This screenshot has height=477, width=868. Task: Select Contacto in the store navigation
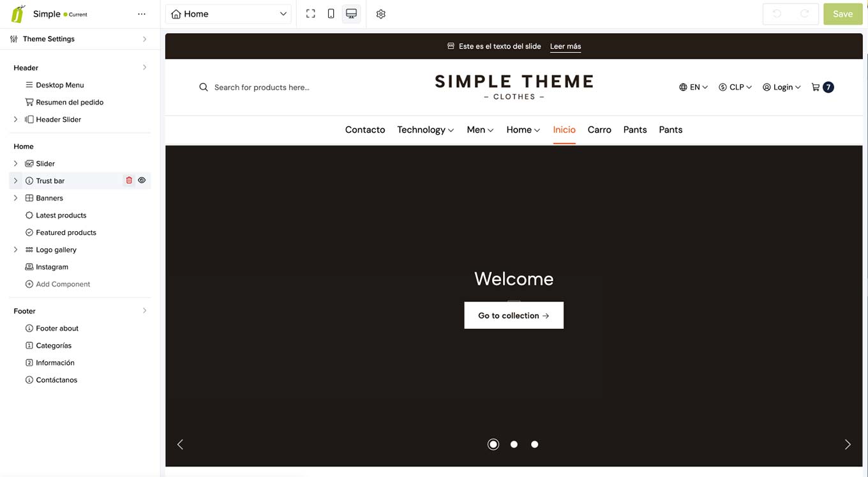tap(364, 130)
